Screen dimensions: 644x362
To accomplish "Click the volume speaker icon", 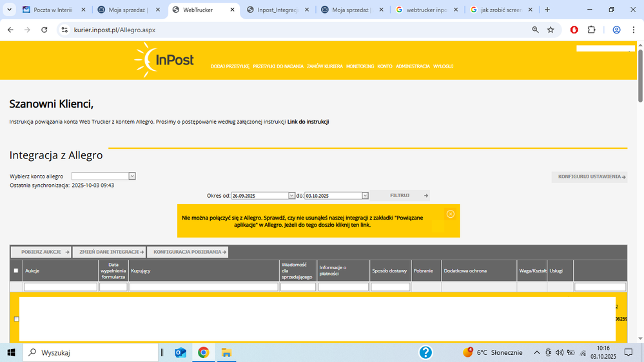I will 560,352.
